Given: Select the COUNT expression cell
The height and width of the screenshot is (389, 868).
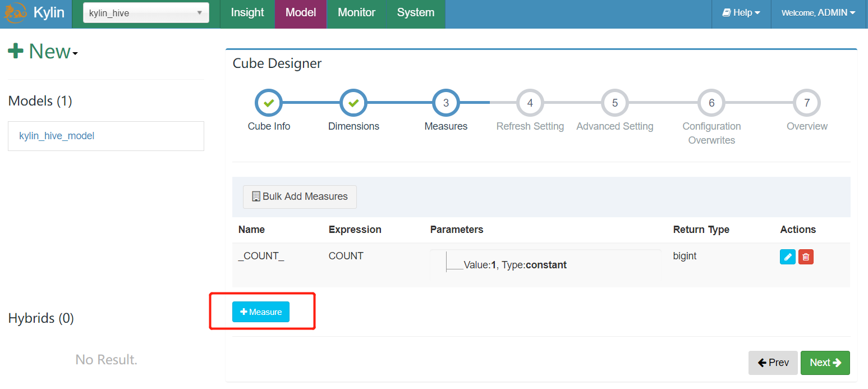Looking at the screenshot, I should coord(346,256).
